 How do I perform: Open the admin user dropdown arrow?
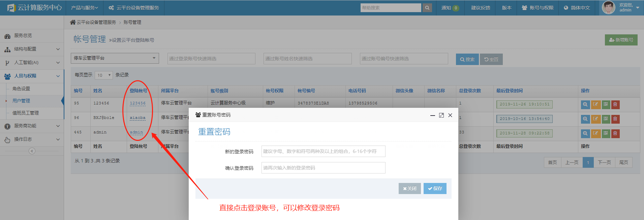click(638, 8)
